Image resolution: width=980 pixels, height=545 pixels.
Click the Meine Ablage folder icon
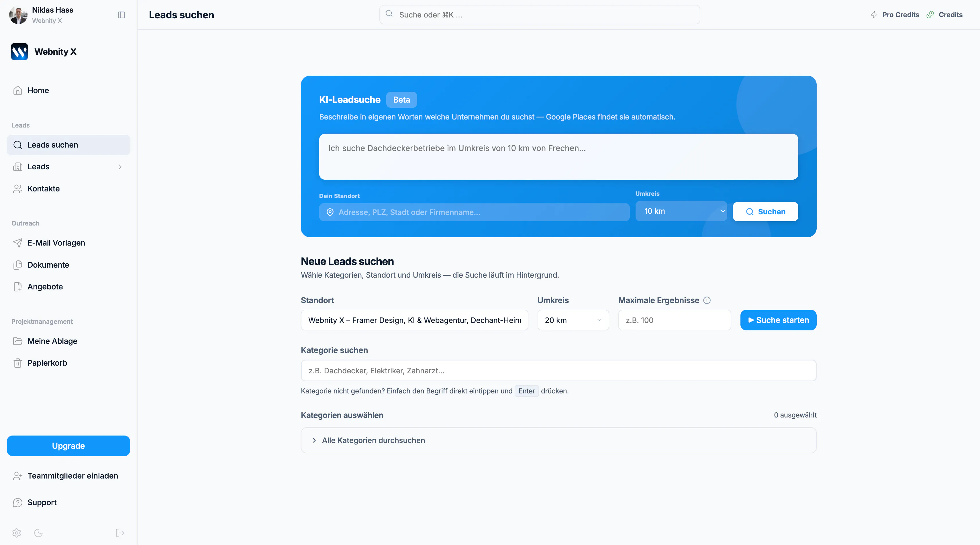click(17, 341)
